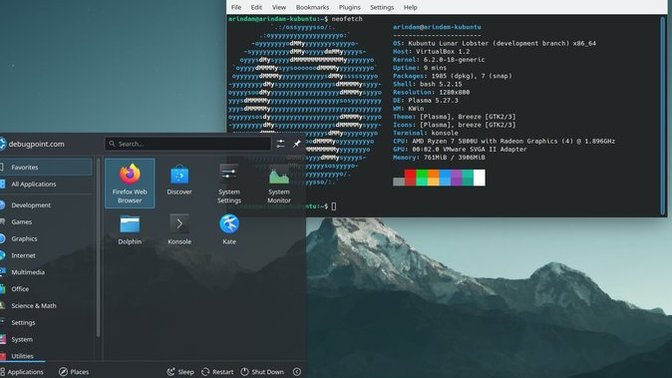Viewport: 672px width, 378px height.
Task: Click the launcher category list scrollbar
Action: tap(98, 248)
